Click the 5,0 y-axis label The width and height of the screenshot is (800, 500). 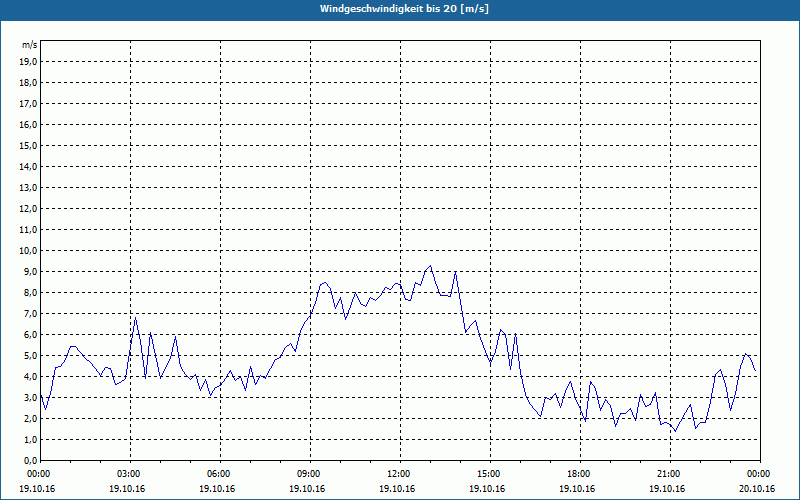(x=30, y=356)
